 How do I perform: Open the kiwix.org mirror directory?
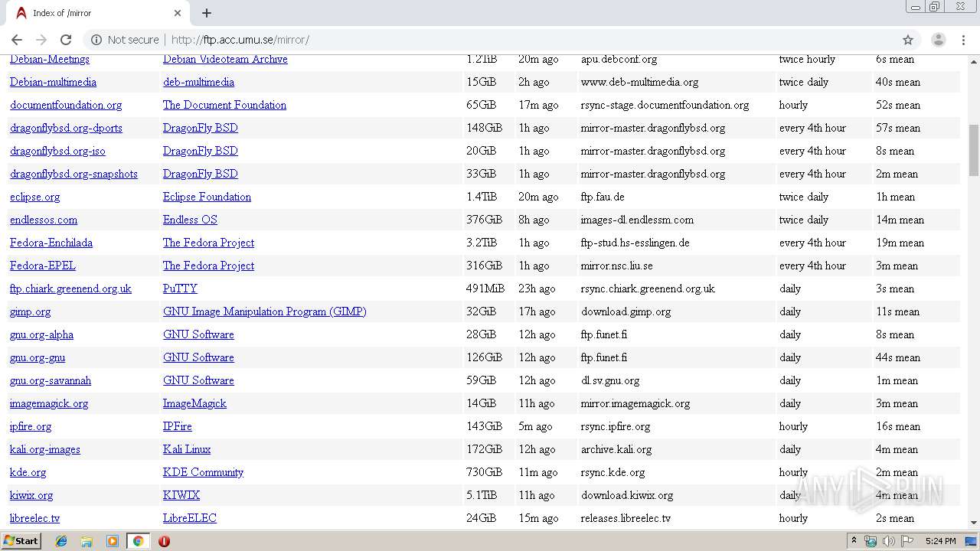31,495
